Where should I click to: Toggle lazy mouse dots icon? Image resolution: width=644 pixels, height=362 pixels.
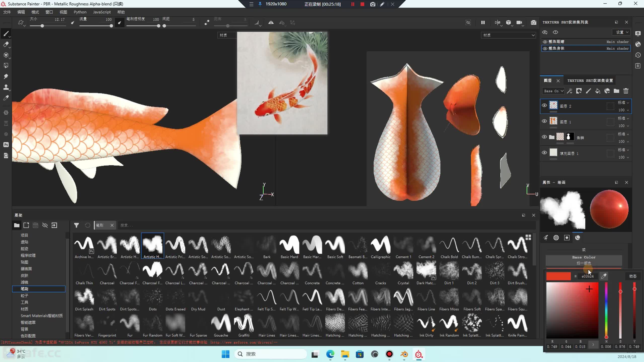[207, 23]
